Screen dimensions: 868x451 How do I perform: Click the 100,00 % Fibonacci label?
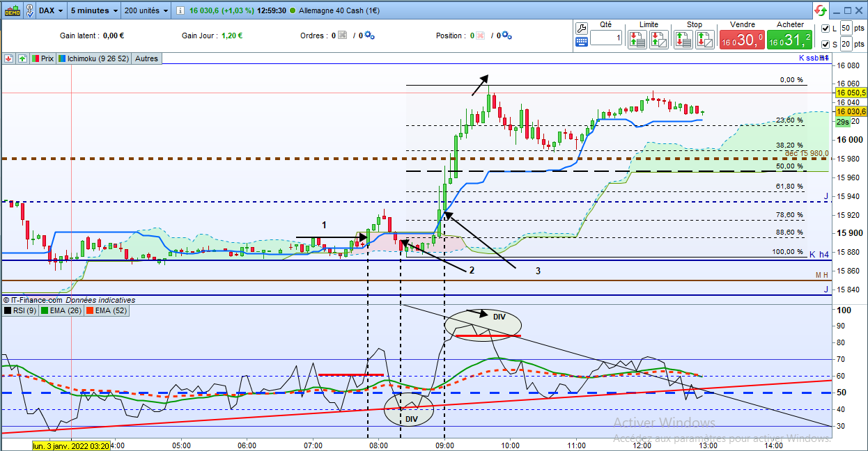[787, 252]
